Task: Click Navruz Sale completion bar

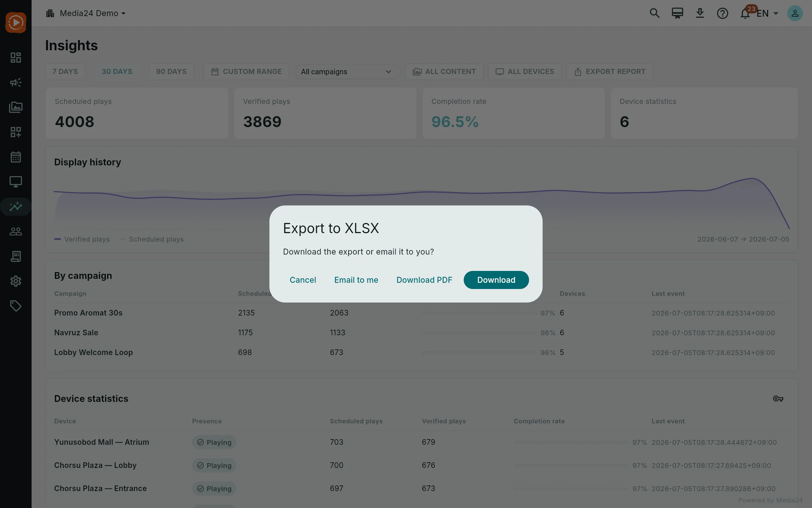Action: (x=479, y=333)
